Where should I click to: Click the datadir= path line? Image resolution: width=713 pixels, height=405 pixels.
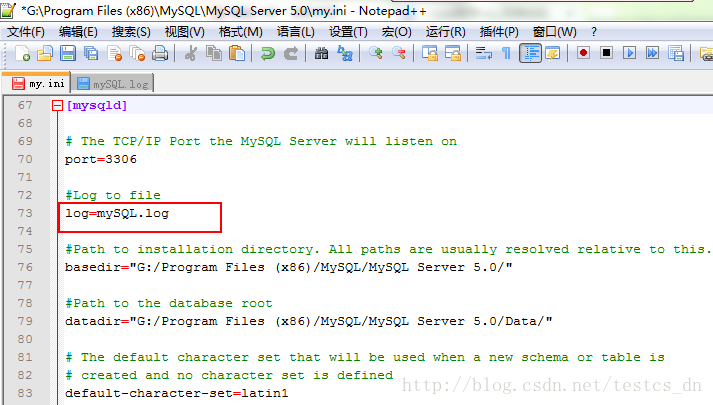click(309, 321)
